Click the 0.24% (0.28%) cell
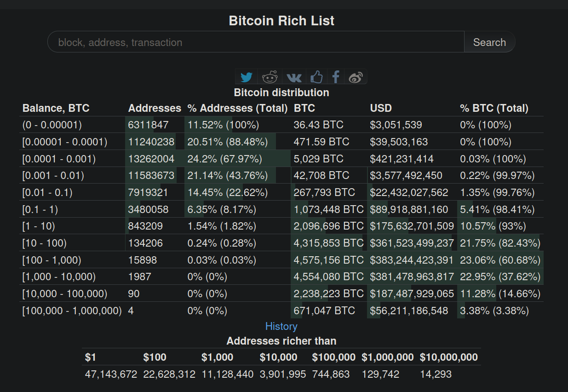Screen dimensions: 568x392 [x=222, y=243]
